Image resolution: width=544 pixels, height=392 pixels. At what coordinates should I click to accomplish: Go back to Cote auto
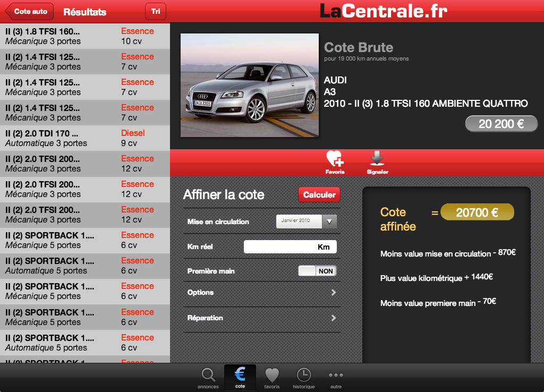tap(30, 12)
